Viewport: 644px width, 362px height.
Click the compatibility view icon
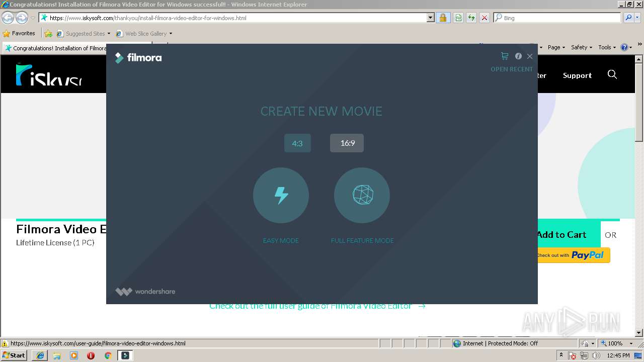[x=458, y=18]
